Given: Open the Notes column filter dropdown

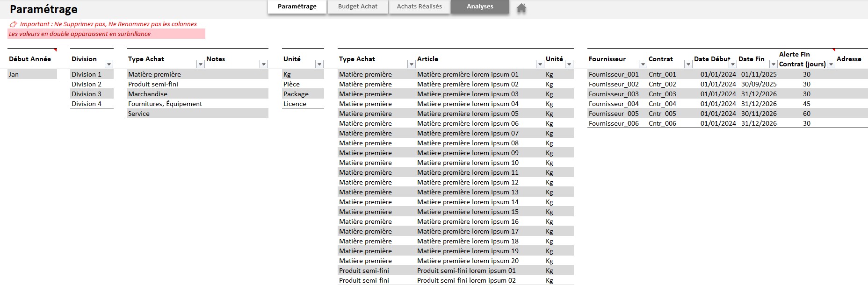Looking at the screenshot, I should [x=264, y=64].
